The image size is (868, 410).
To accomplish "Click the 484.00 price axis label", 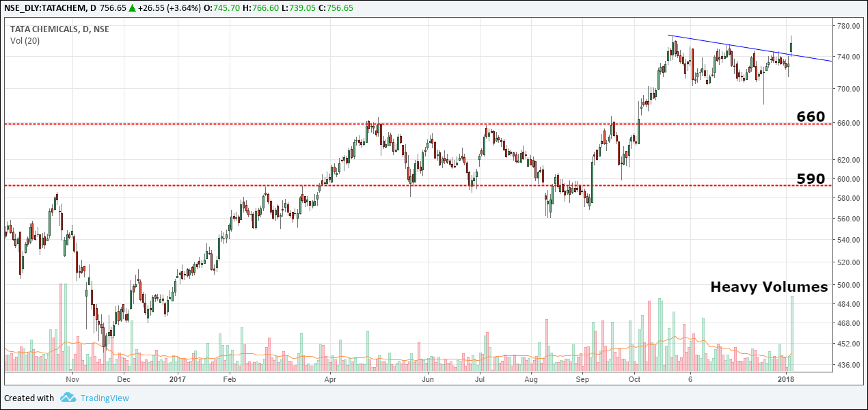I will [849, 304].
